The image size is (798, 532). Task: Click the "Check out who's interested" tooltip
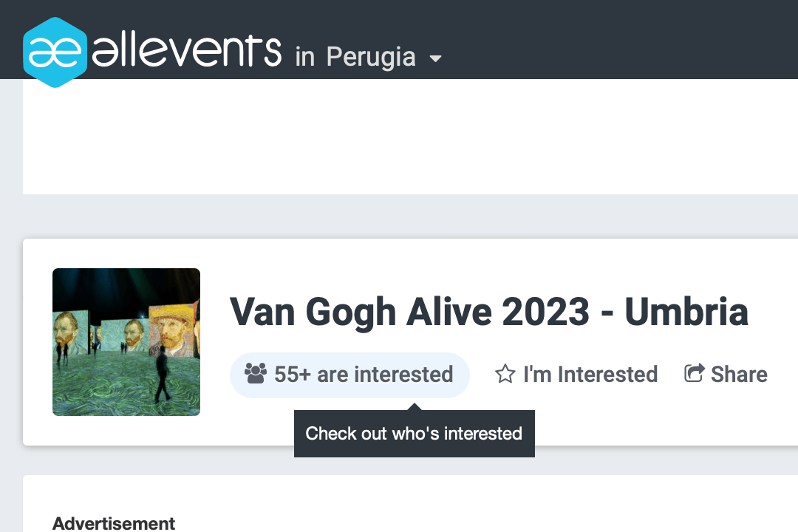(x=414, y=434)
